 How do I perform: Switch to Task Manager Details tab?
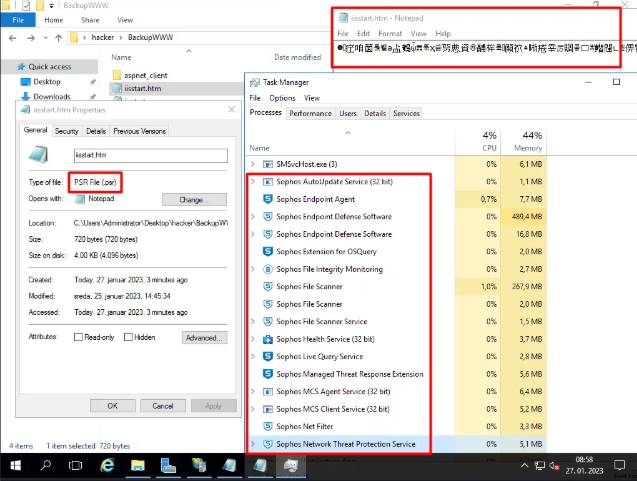(375, 113)
